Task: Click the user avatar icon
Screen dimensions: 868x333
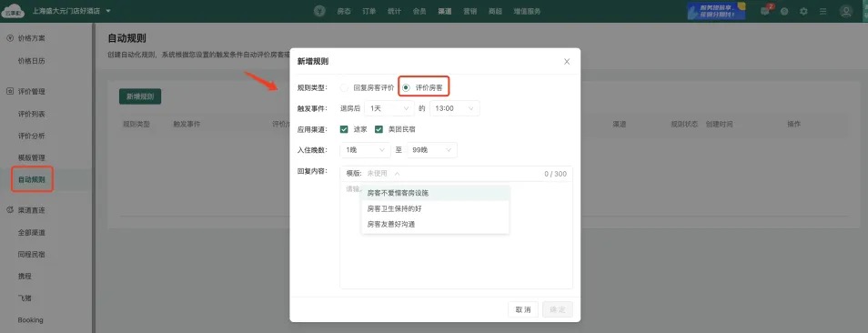Action: tap(845, 11)
